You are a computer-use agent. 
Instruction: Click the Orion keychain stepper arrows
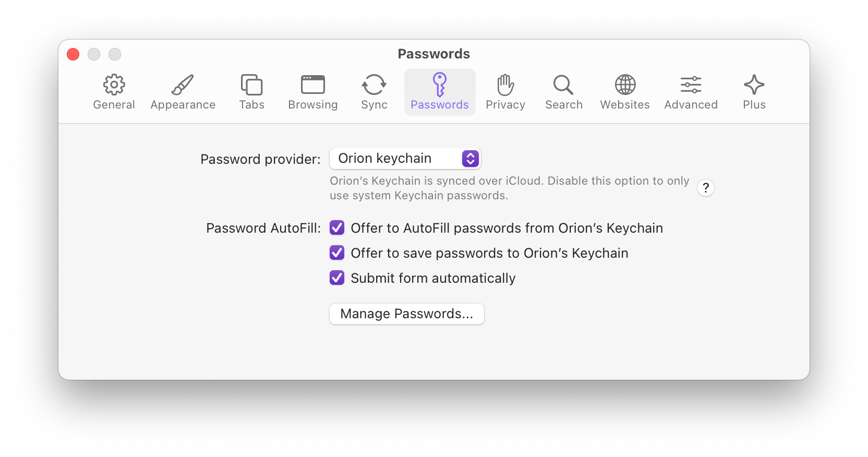[471, 159]
